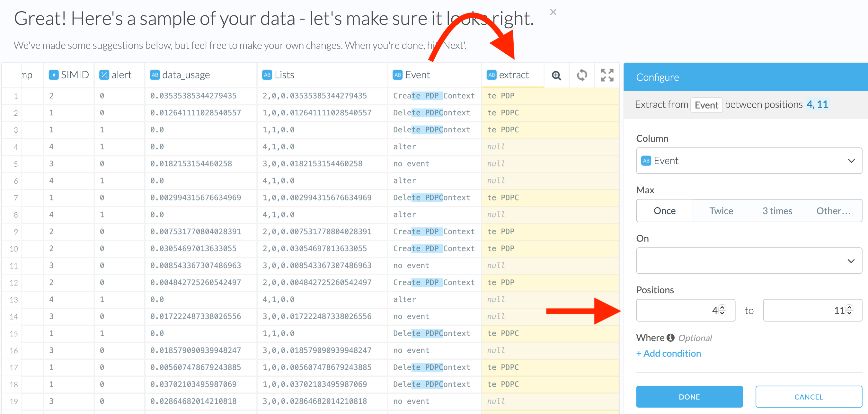Click the Lists column text type icon
Viewport: 868px width, 414px height.
(x=267, y=75)
